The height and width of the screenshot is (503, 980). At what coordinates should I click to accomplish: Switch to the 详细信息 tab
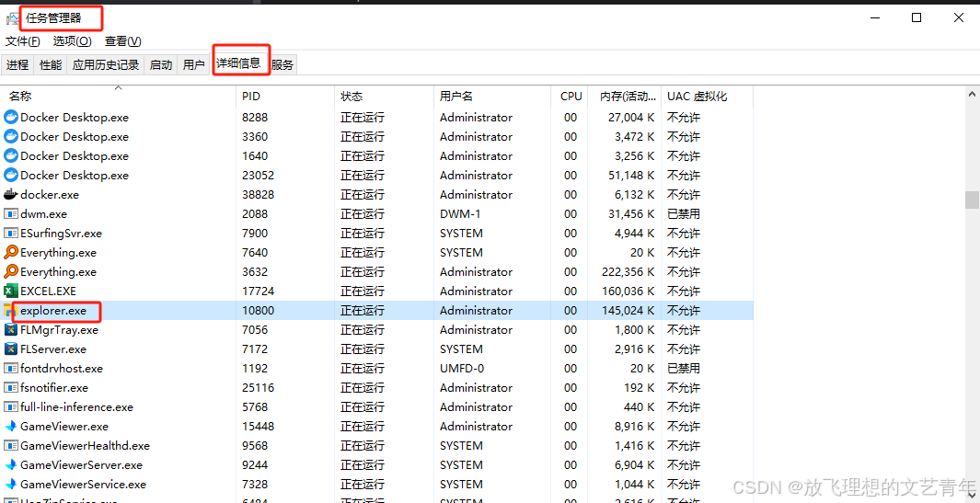click(238, 63)
